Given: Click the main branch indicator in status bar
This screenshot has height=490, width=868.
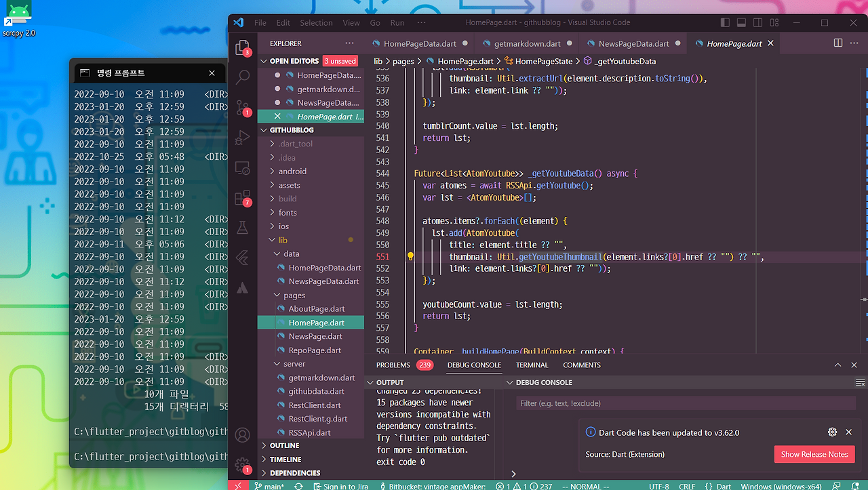Looking at the screenshot, I should 269,486.
